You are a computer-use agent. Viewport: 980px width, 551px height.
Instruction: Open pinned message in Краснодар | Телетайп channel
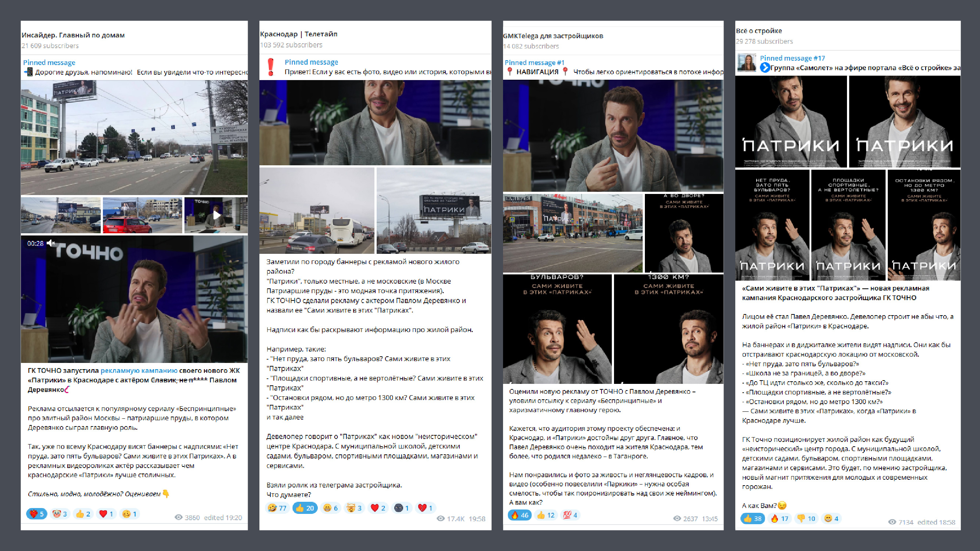tap(376, 67)
